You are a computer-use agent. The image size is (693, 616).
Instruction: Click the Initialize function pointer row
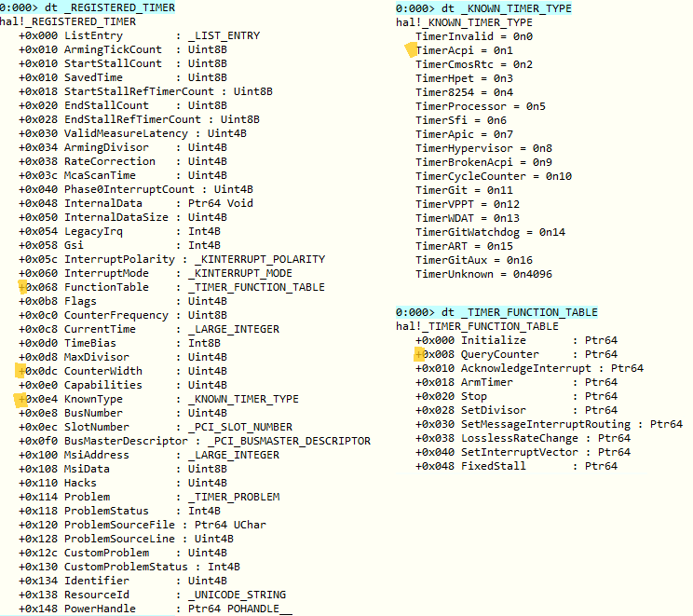(517, 340)
